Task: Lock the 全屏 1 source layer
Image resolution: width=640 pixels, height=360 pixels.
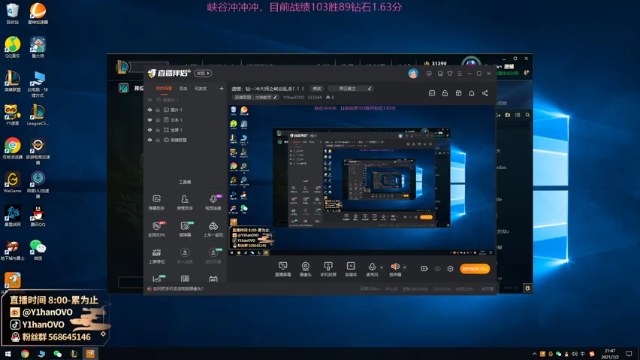Action: [158, 130]
